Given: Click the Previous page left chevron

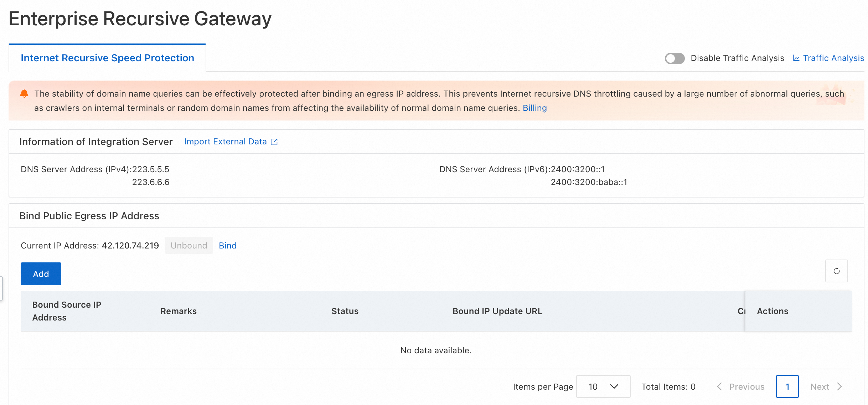Looking at the screenshot, I should pyautogui.click(x=719, y=386).
